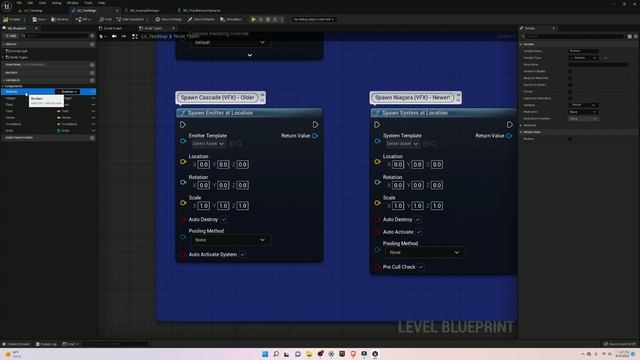
Task: Open My Blueprint panel settings gear
Action: click(92, 36)
